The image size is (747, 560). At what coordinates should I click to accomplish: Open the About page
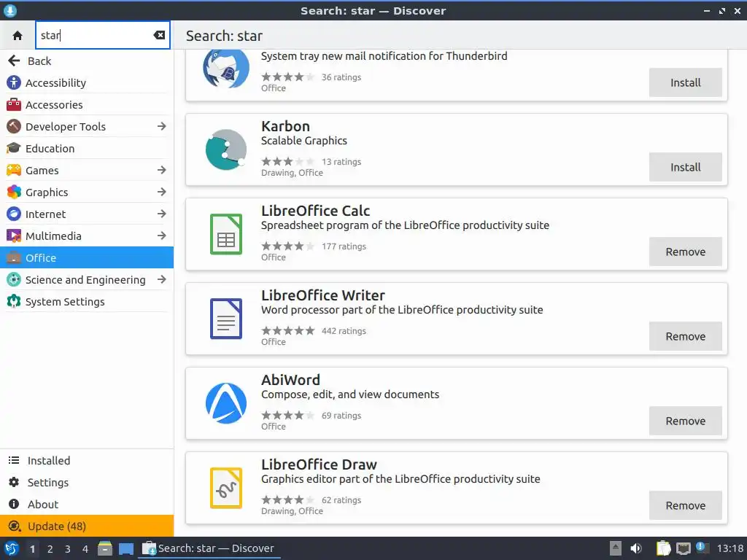(x=87, y=505)
